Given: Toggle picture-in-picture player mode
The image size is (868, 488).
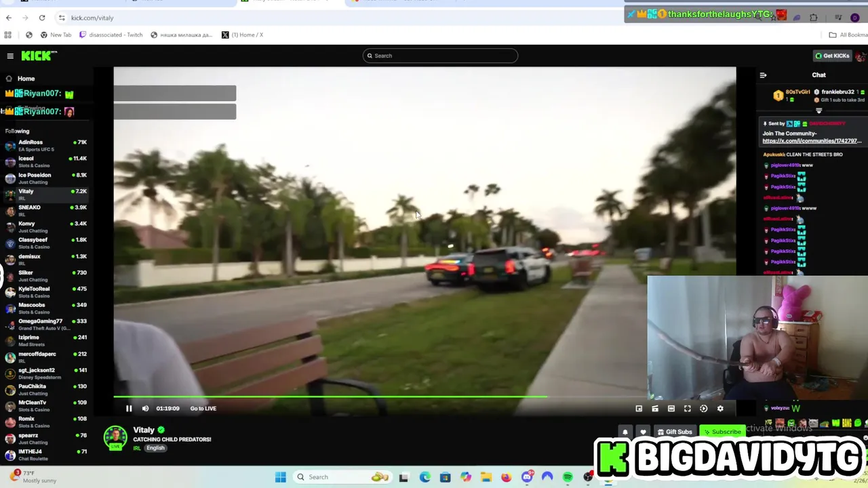Looking at the screenshot, I should [639, 409].
